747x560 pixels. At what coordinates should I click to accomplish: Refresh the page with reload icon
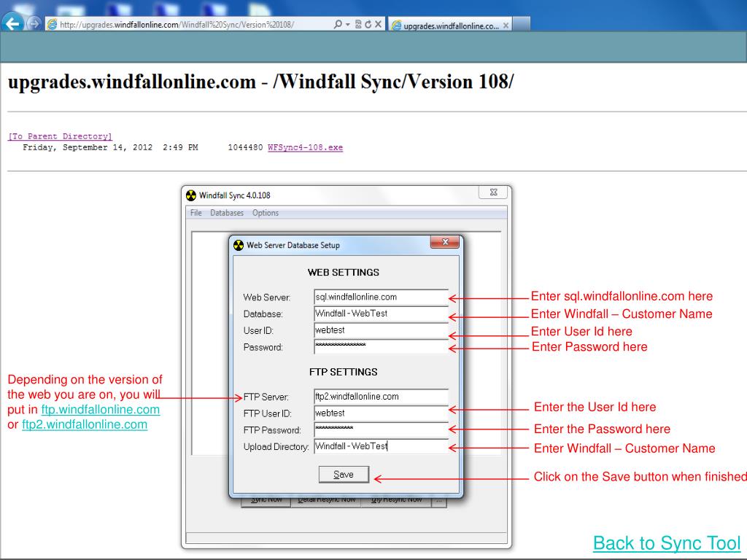[x=368, y=24]
